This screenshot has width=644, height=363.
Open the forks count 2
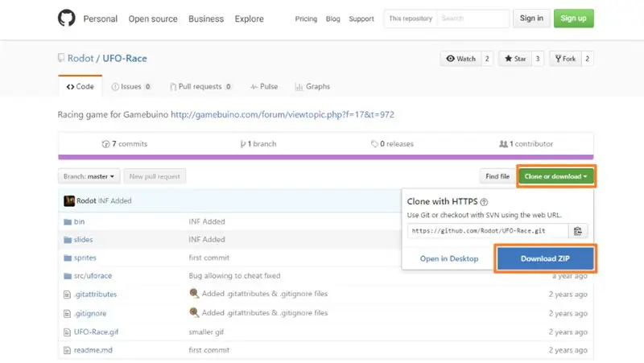[588, 59]
